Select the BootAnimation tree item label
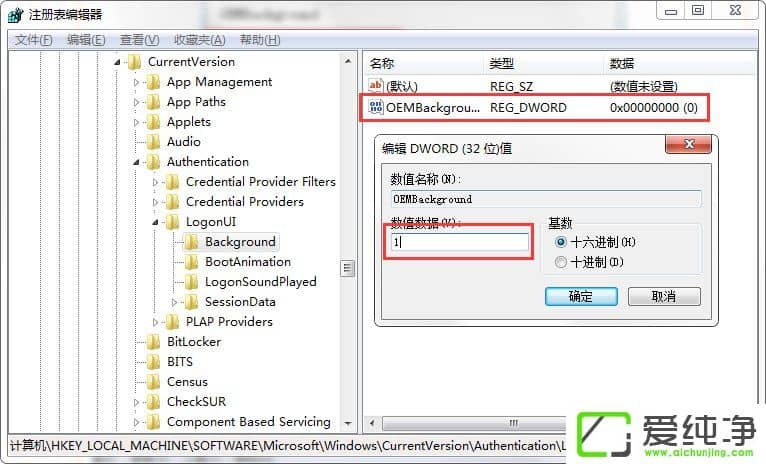 tap(248, 262)
